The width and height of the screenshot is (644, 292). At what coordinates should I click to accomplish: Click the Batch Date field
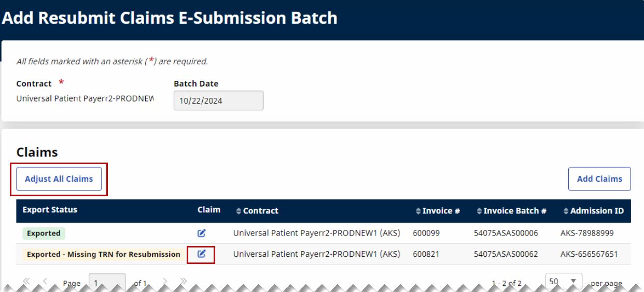click(218, 101)
